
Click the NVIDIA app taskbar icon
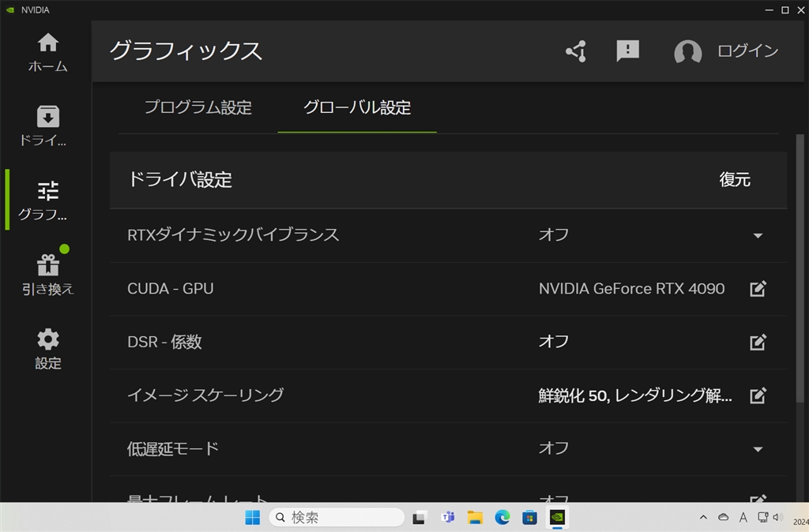557,517
